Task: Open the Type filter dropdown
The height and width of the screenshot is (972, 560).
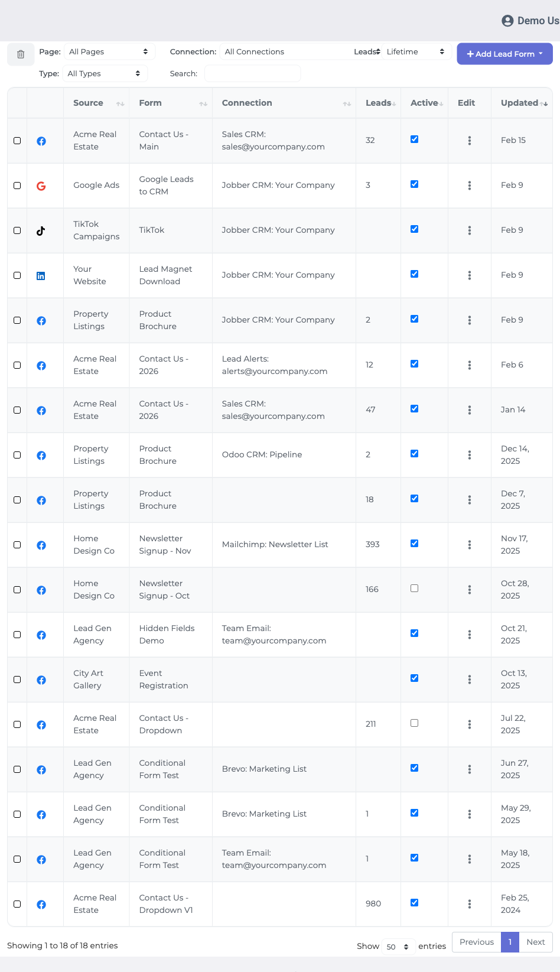Action: 105,73
